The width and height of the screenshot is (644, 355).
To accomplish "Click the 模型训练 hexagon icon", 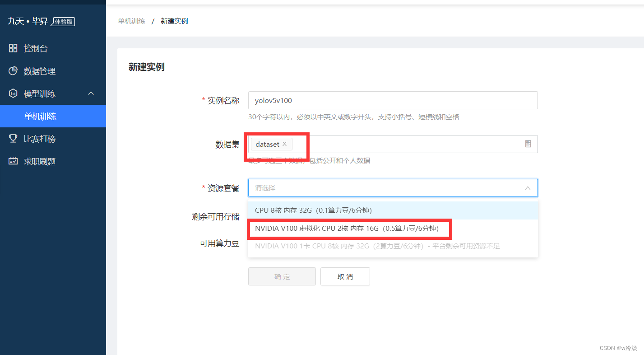I will [x=13, y=93].
